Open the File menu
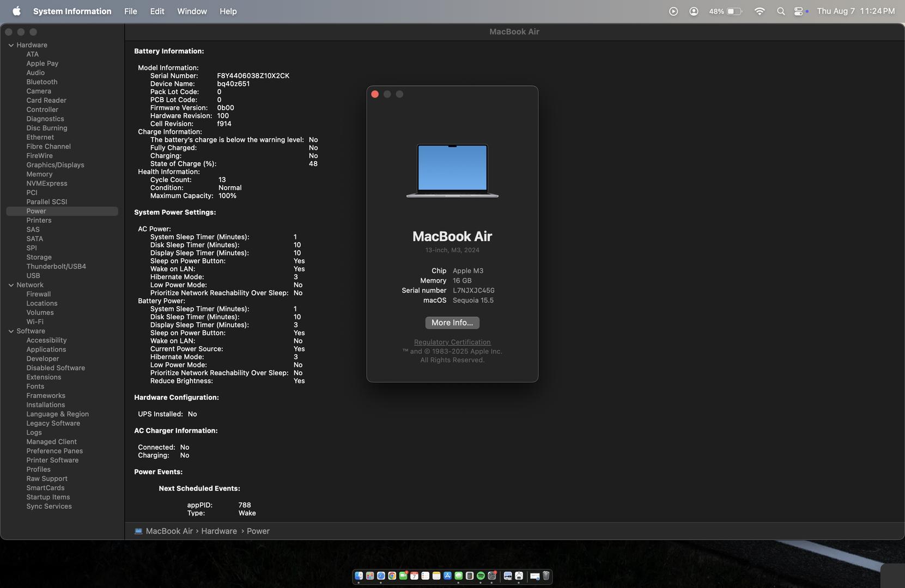The height and width of the screenshot is (588, 905). [131, 11]
